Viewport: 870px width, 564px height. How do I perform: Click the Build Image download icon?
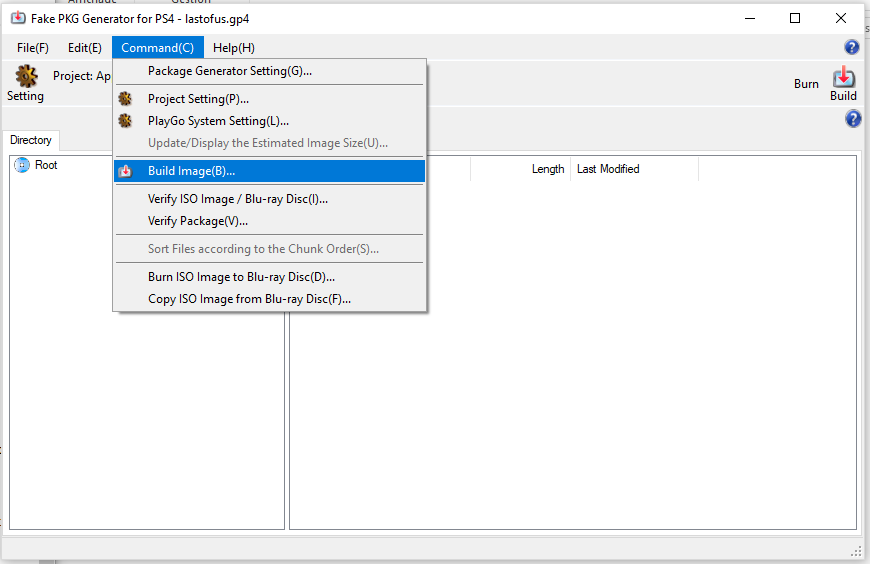tap(125, 171)
